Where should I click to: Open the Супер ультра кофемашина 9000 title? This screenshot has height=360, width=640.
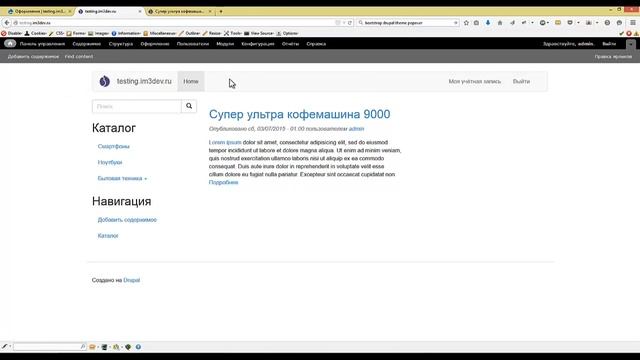[x=300, y=114]
